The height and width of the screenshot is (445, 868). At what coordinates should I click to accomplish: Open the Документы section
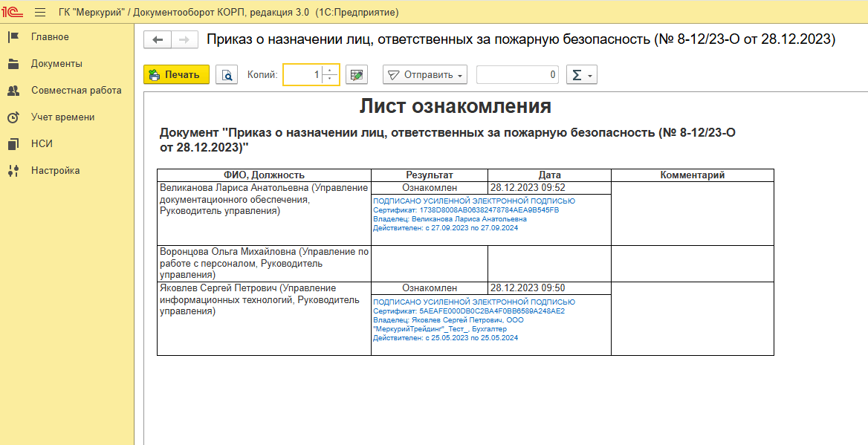point(56,64)
